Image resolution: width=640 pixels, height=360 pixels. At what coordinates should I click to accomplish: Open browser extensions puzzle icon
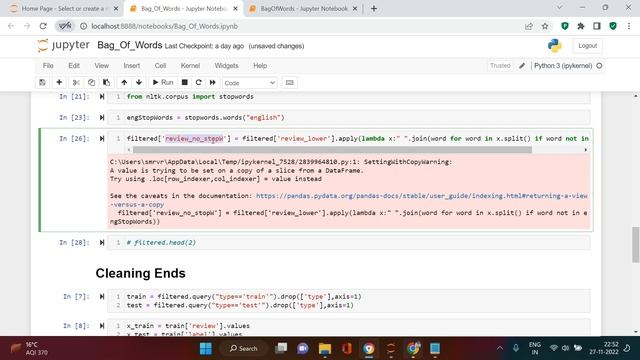point(581,26)
